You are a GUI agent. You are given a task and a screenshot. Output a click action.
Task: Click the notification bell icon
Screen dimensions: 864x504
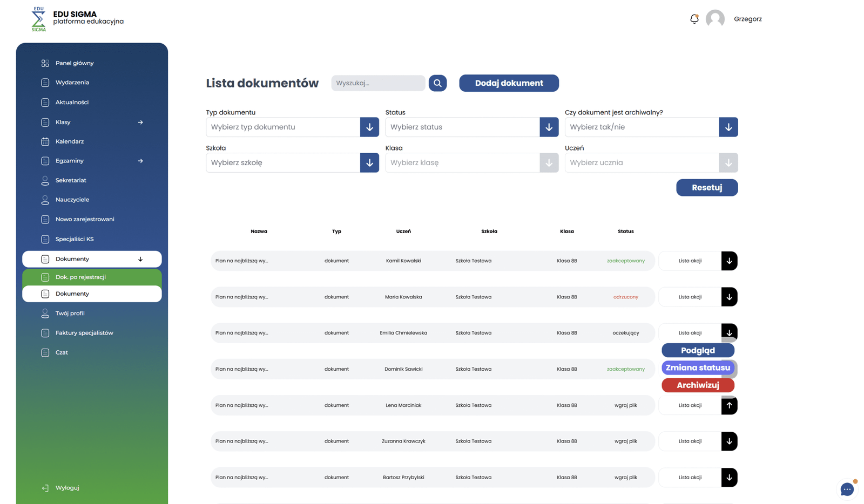click(x=694, y=19)
